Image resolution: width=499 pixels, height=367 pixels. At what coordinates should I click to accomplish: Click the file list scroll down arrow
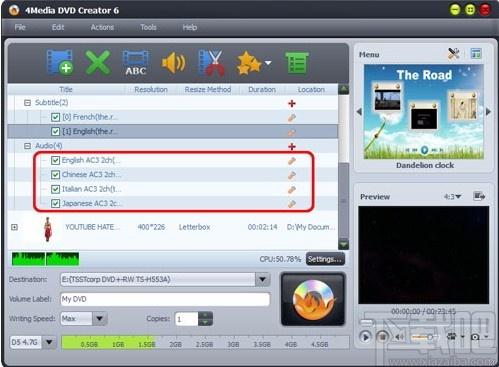[x=343, y=245]
